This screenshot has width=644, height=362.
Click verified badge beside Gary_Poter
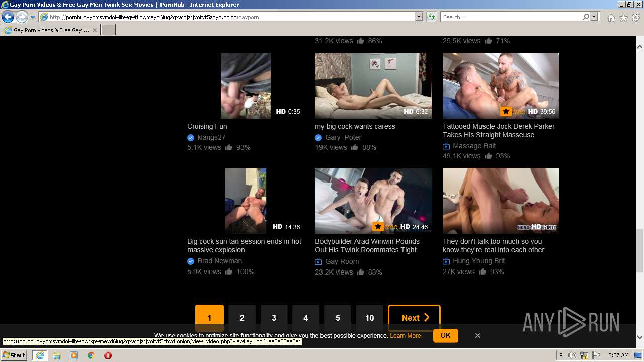click(x=318, y=138)
